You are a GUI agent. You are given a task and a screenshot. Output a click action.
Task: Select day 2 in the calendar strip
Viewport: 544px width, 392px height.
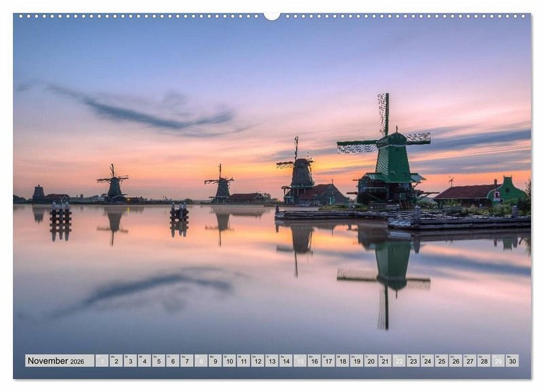point(116,361)
